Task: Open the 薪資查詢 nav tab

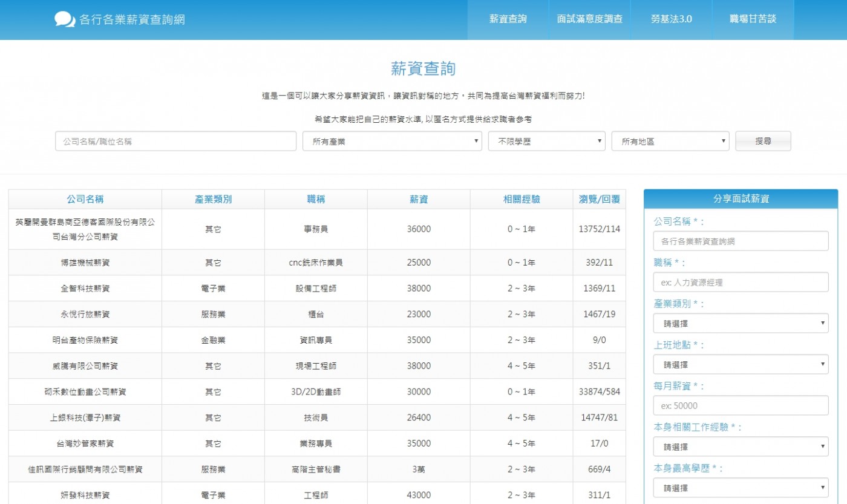Action: (x=508, y=19)
